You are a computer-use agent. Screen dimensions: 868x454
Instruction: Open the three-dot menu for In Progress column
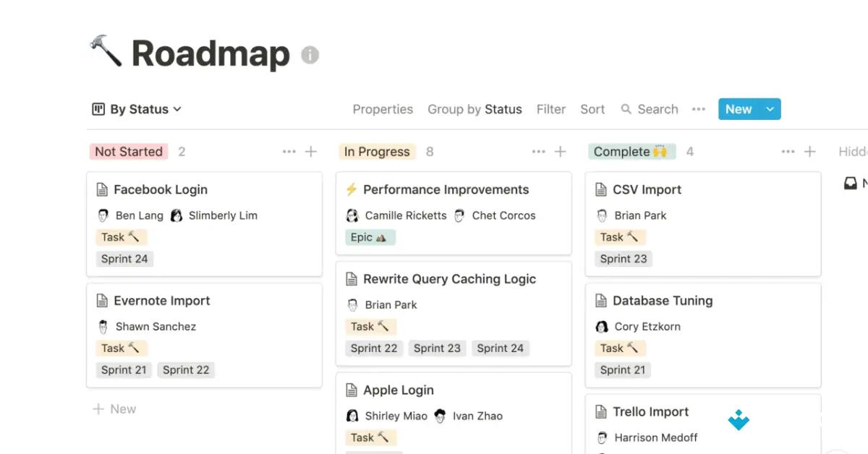pos(538,152)
